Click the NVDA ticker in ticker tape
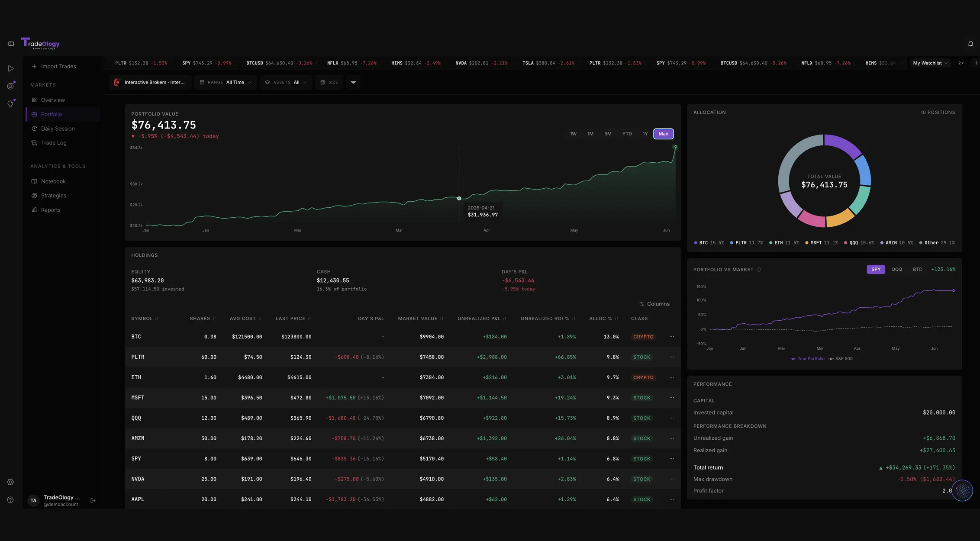This screenshot has width=980, height=541. coord(481,63)
